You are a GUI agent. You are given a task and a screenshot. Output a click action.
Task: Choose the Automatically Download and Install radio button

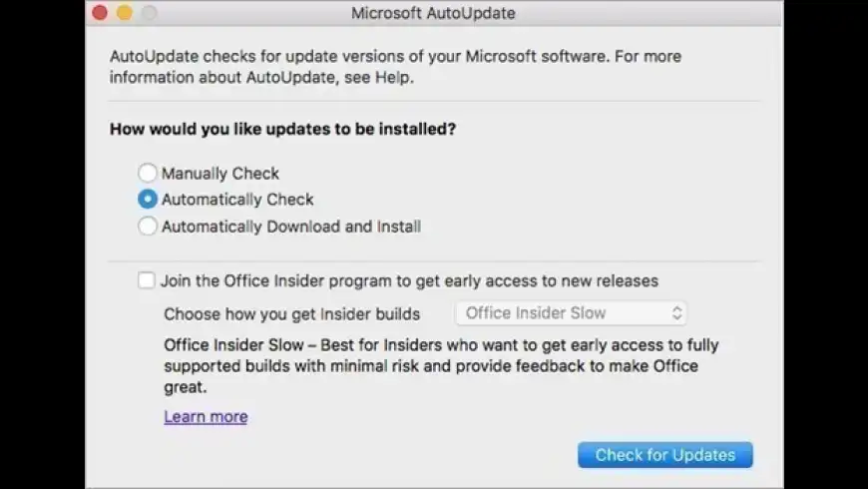[148, 227]
